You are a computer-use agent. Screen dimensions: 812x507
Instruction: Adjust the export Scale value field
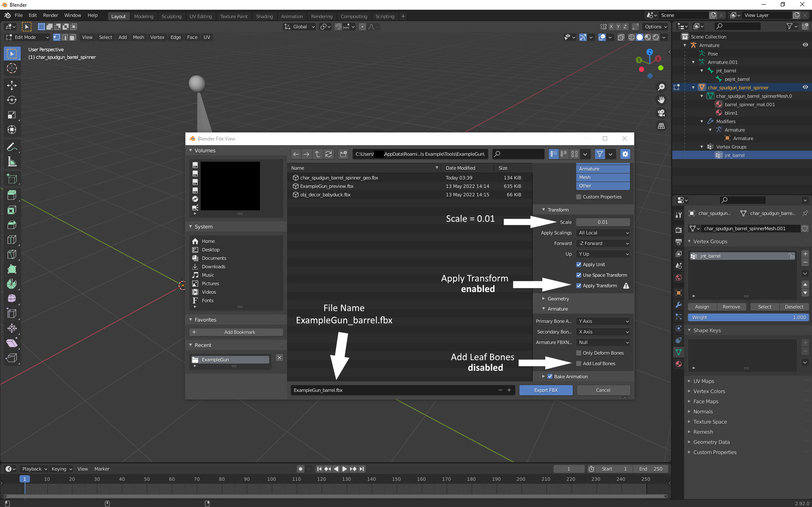tap(603, 222)
